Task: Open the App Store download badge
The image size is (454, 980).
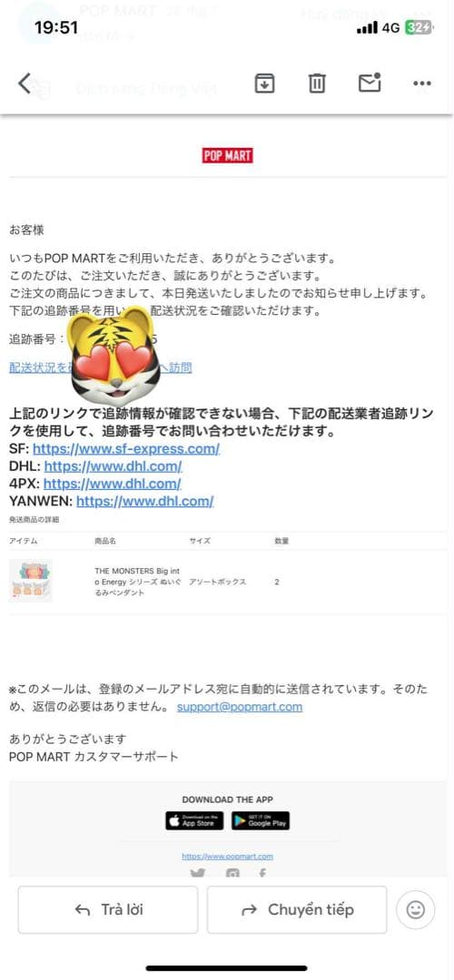Action: [x=193, y=820]
